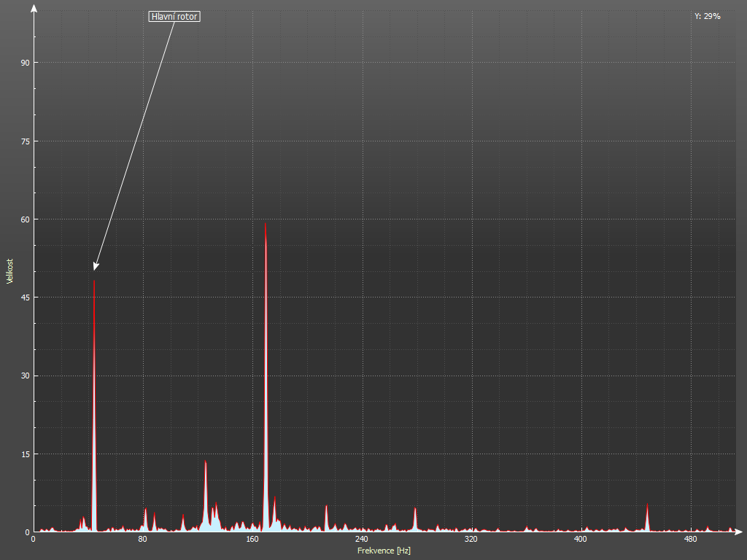
Task: Select the 160 frequency axis tick label
Action: pyautogui.click(x=252, y=540)
